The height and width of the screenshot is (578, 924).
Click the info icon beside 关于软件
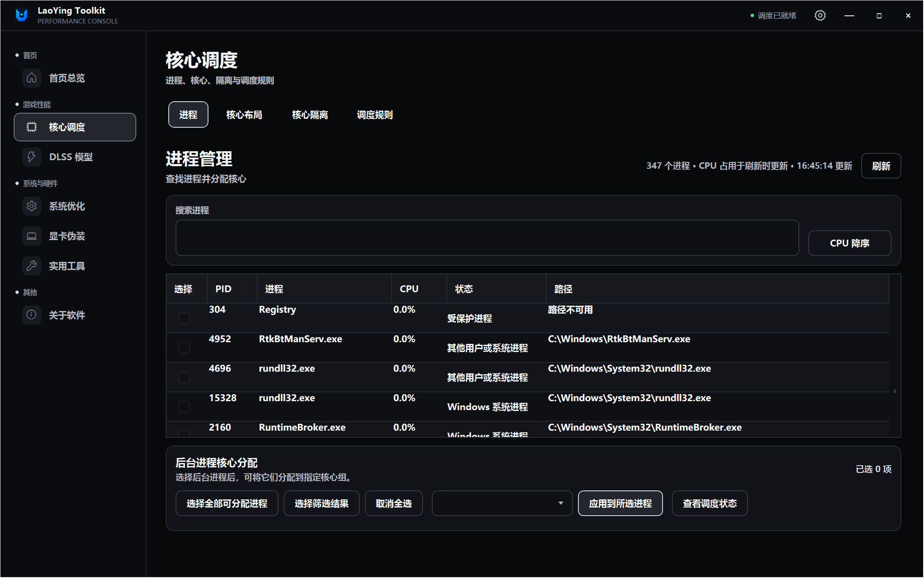pyautogui.click(x=32, y=315)
